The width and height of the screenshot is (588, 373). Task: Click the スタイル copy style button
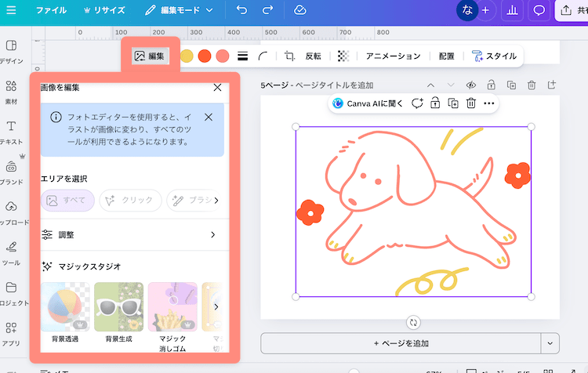pos(494,56)
